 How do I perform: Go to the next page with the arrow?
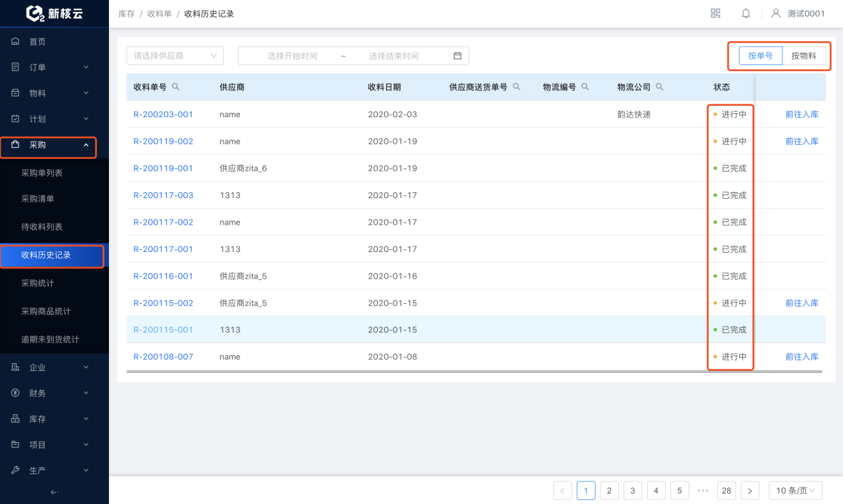point(750,491)
